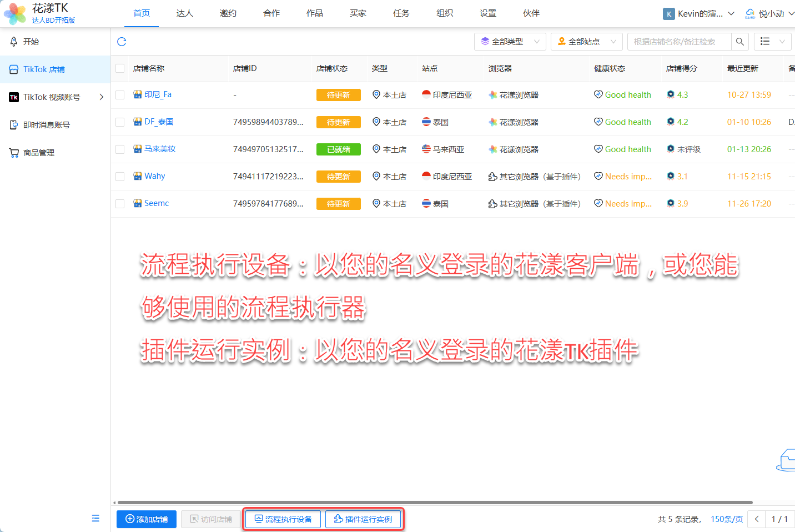Select the checkbox for the Seemc row
The image size is (795, 532).
(x=120, y=204)
